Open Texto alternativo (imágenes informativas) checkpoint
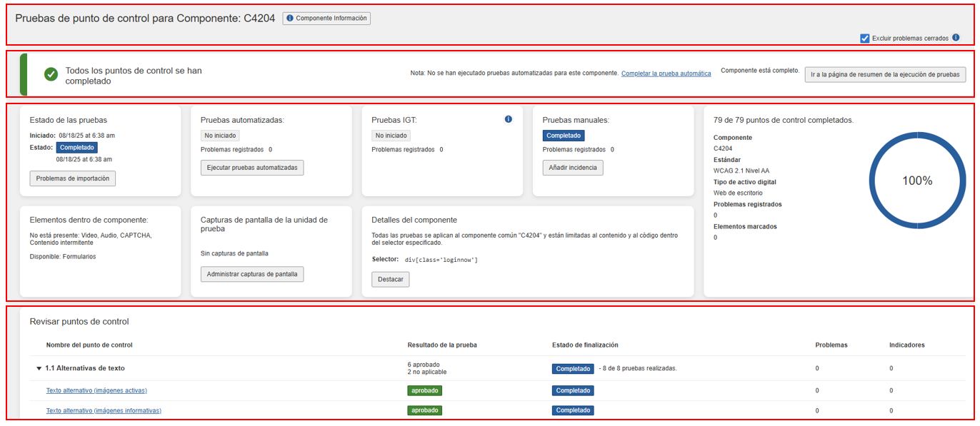Viewport: 980px width, 426px height. click(x=104, y=410)
